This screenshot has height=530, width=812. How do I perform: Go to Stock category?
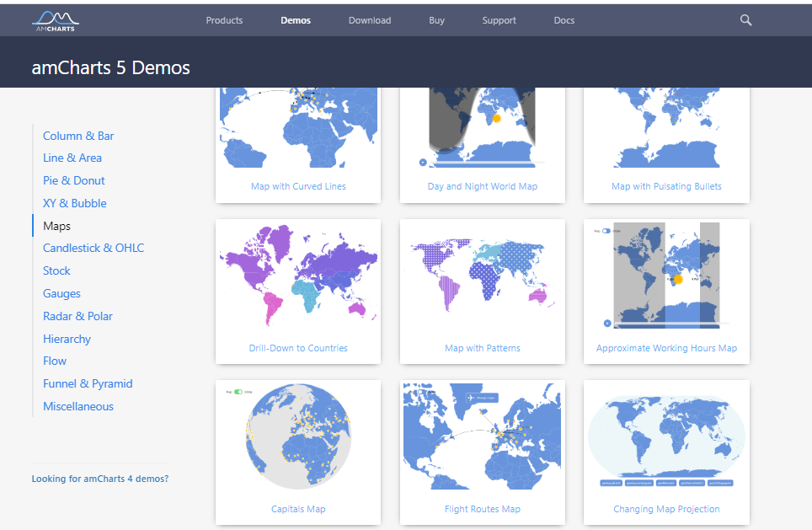[56, 271]
